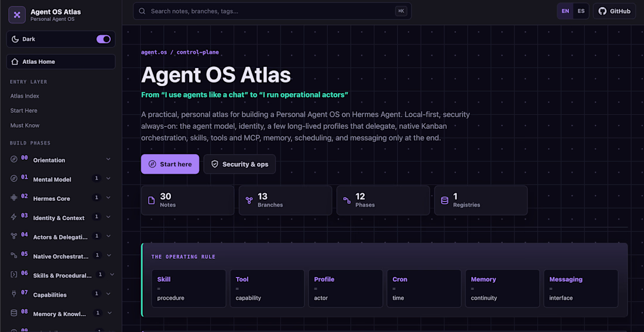Click the search magnifier icon
644x332 pixels.
pos(142,11)
